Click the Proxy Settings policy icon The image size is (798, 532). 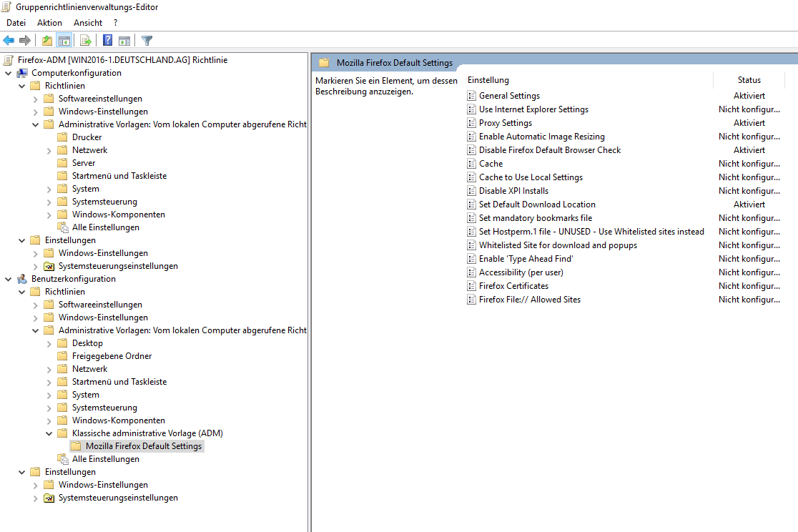pyautogui.click(x=472, y=123)
